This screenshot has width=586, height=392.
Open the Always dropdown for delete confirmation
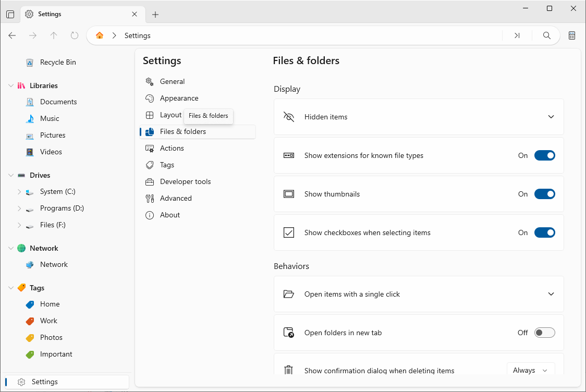(531, 370)
